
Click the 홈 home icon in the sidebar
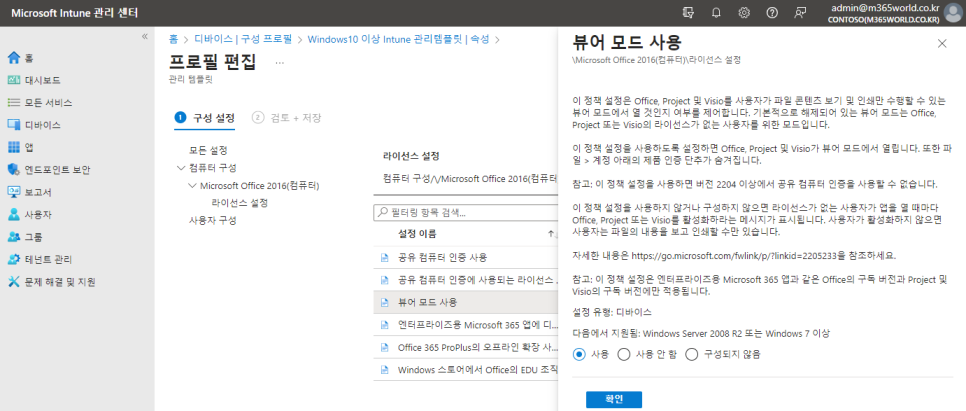tap(14, 58)
